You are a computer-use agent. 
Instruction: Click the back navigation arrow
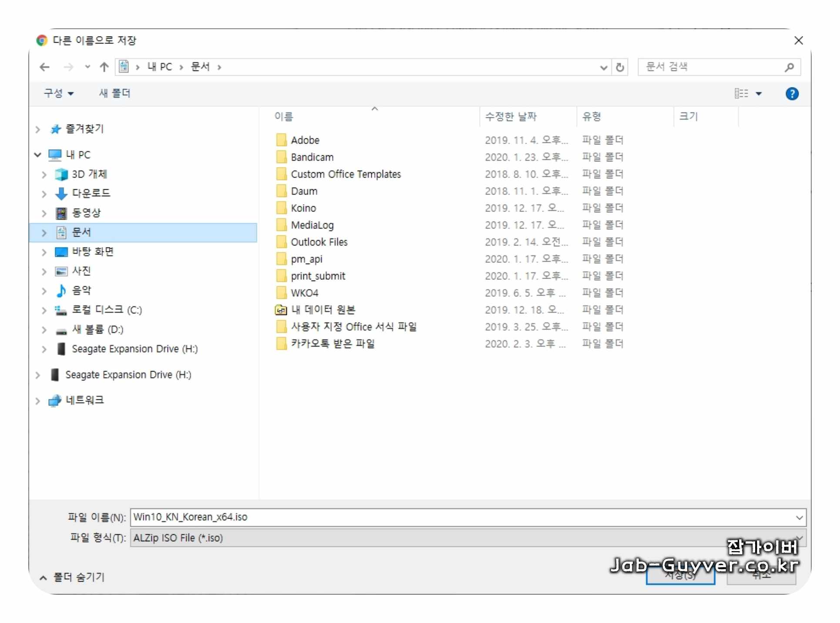44,67
